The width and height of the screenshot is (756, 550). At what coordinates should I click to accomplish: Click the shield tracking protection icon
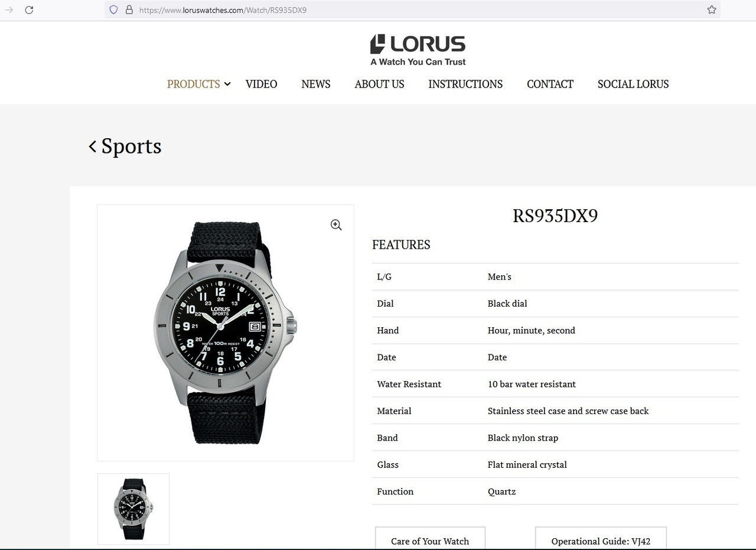[114, 9]
